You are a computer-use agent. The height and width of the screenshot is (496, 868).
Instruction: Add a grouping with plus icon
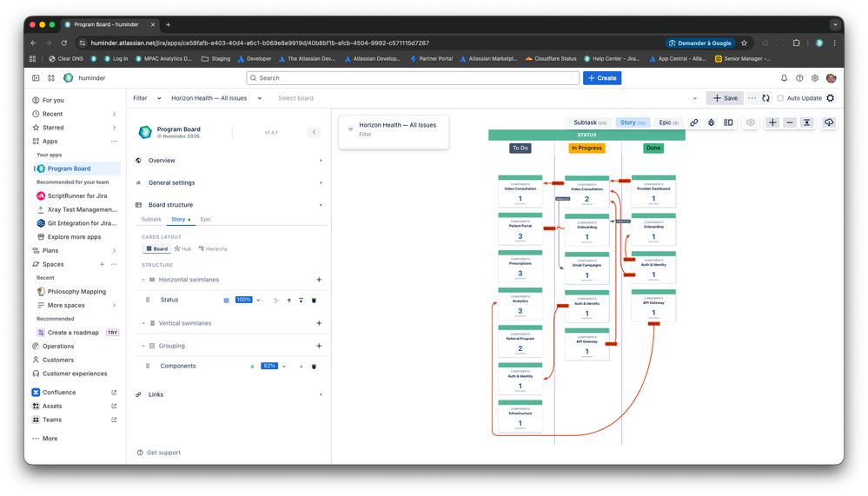click(x=319, y=346)
